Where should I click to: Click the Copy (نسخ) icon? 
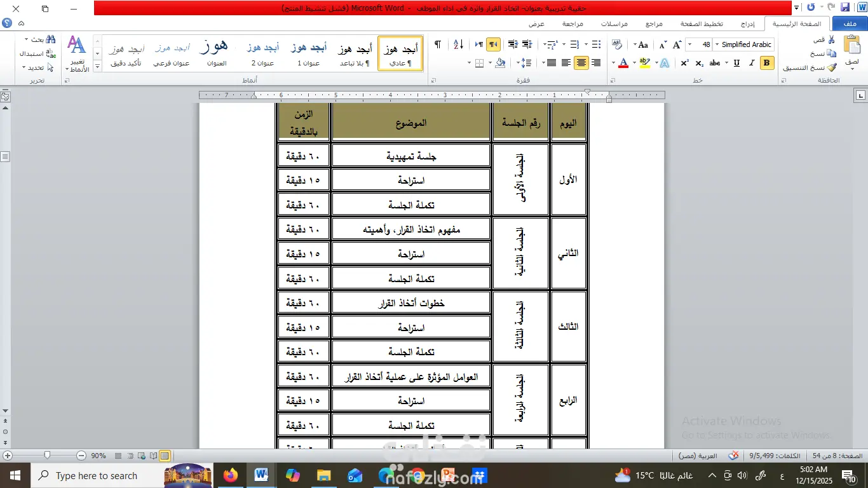pyautogui.click(x=831, y=53)
